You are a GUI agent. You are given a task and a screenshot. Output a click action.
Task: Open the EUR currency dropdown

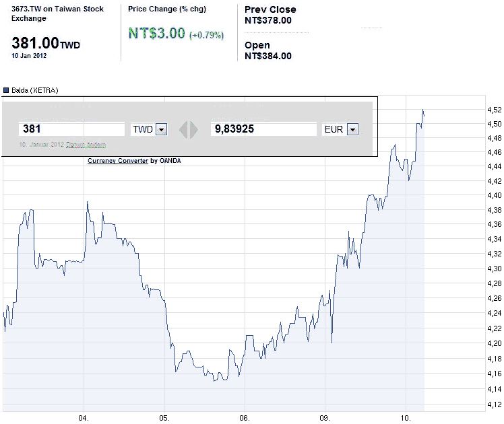[x=352, y=129]
